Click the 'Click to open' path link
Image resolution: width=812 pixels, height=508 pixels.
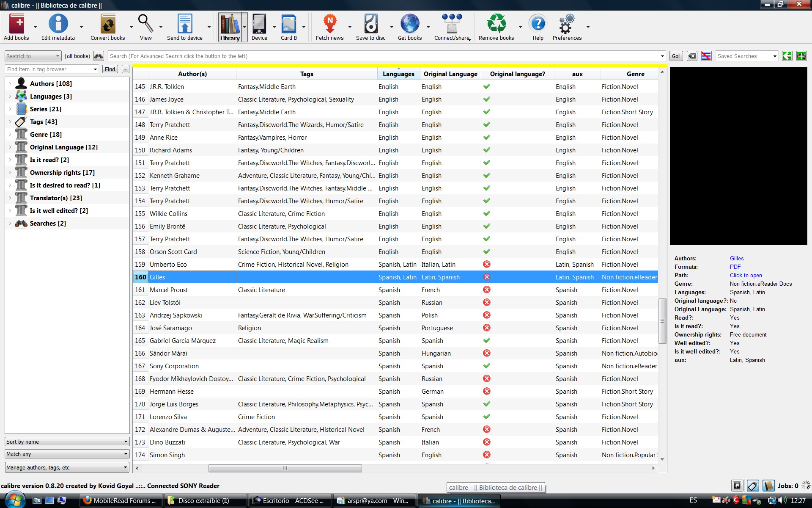pyautogui.click(x=746, y=275)
